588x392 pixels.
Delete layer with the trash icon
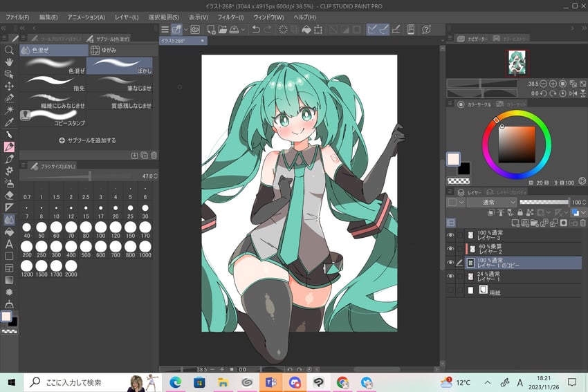tap(582, 223)
